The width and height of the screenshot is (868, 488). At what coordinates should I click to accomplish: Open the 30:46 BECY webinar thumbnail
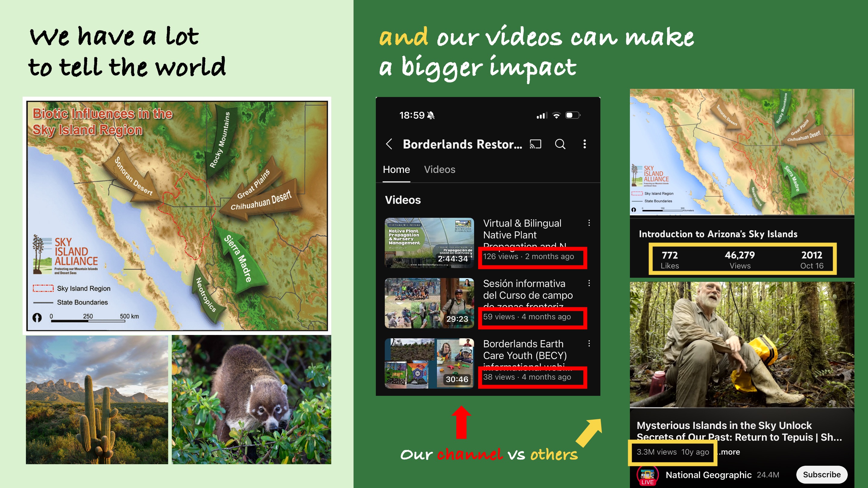[429, 363]
